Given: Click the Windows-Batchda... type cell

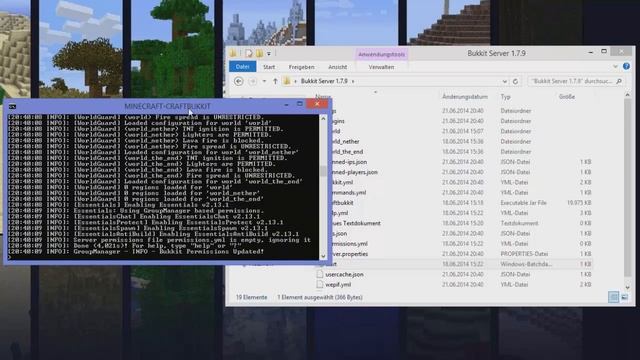Looking at the screenshot, I should coord(526,264).
